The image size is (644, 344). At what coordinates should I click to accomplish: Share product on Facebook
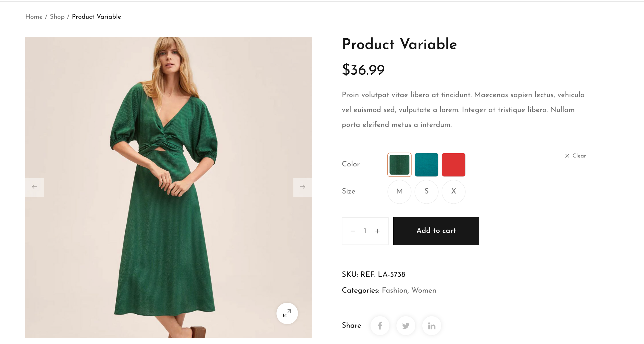[380, 326]
